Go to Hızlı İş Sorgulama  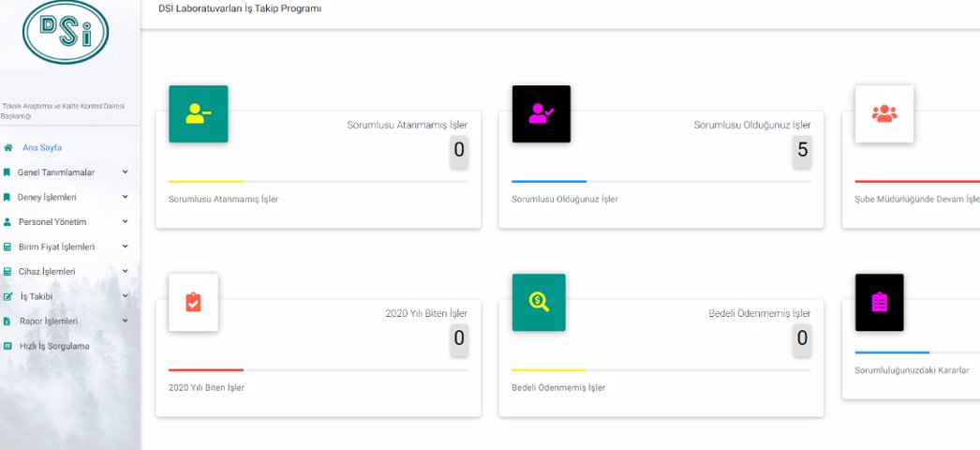coord(54,346)
